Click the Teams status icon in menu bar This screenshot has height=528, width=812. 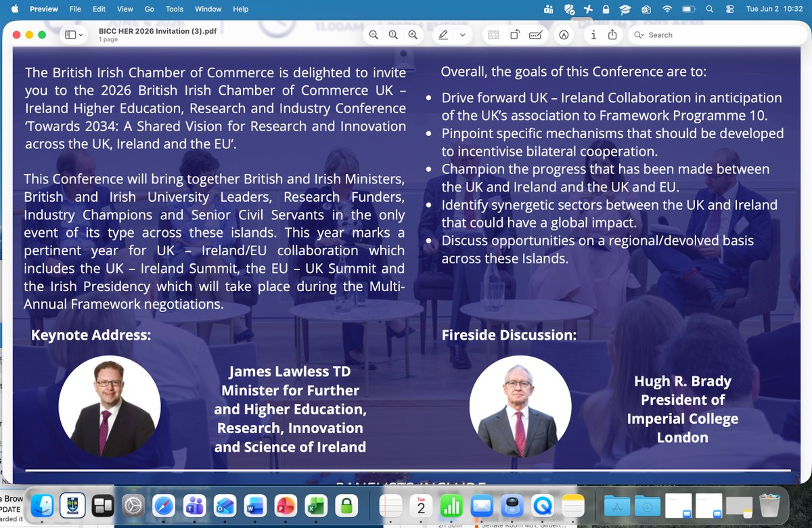[549, 9]
